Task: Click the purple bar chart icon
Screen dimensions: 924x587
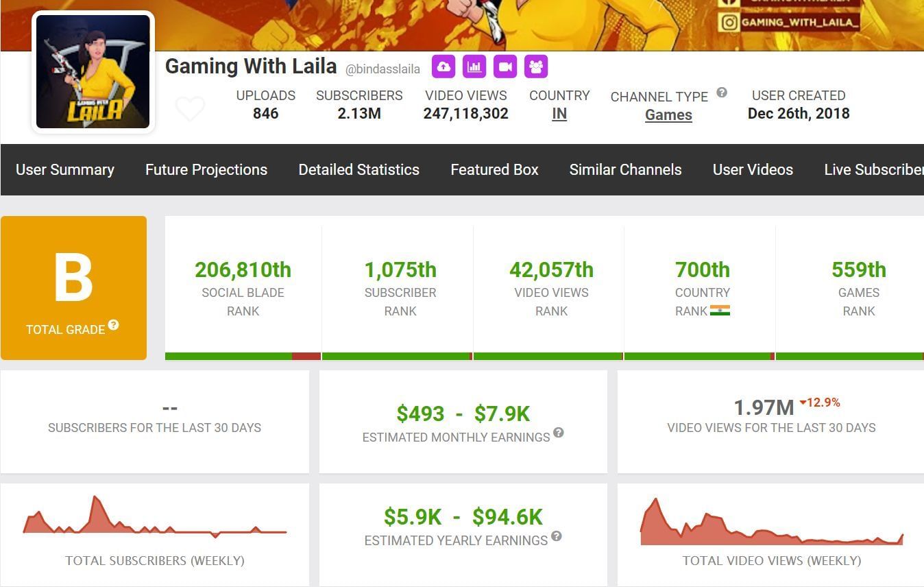Action: click(x=474, y=67)
